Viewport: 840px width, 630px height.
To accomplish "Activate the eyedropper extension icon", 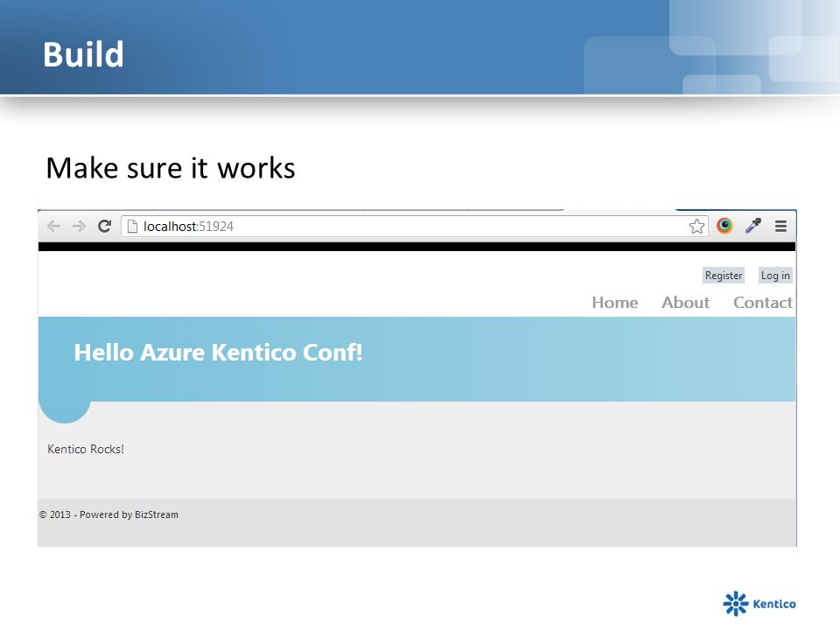I will click(753, 226).
